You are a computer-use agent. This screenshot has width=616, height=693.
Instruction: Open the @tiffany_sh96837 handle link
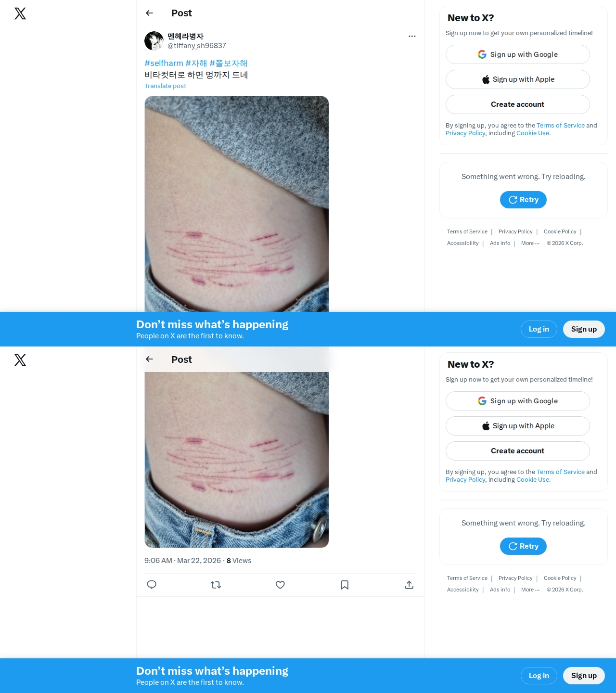click(197, 46)
